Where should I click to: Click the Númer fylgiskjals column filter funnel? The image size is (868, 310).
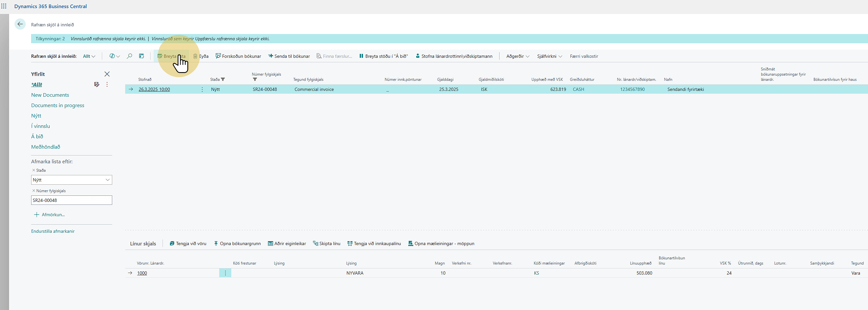tap(255, 80)
